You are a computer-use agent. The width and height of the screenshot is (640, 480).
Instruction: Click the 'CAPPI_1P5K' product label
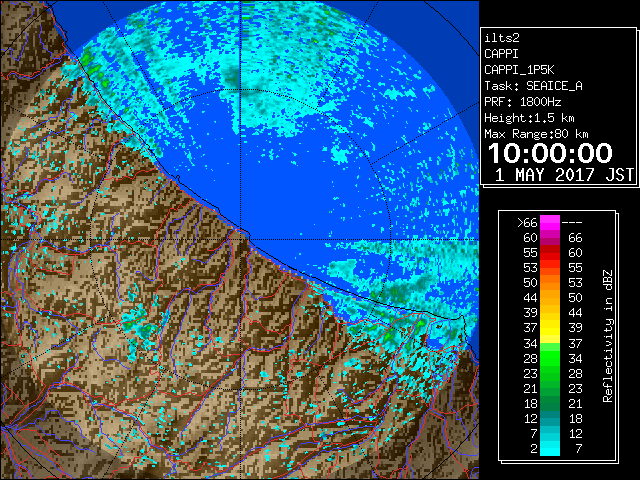[x=519, y=70]
